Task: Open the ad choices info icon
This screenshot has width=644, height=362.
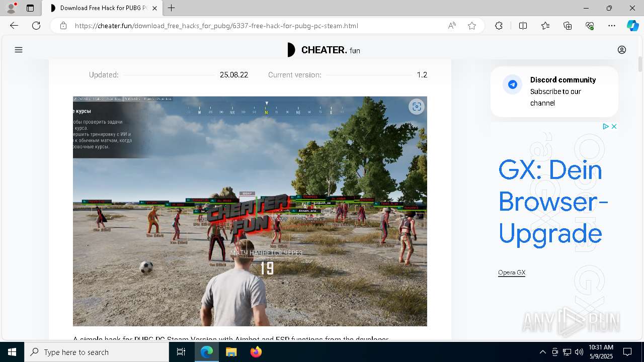Action: pyautogui.click(x=606, y=126)
